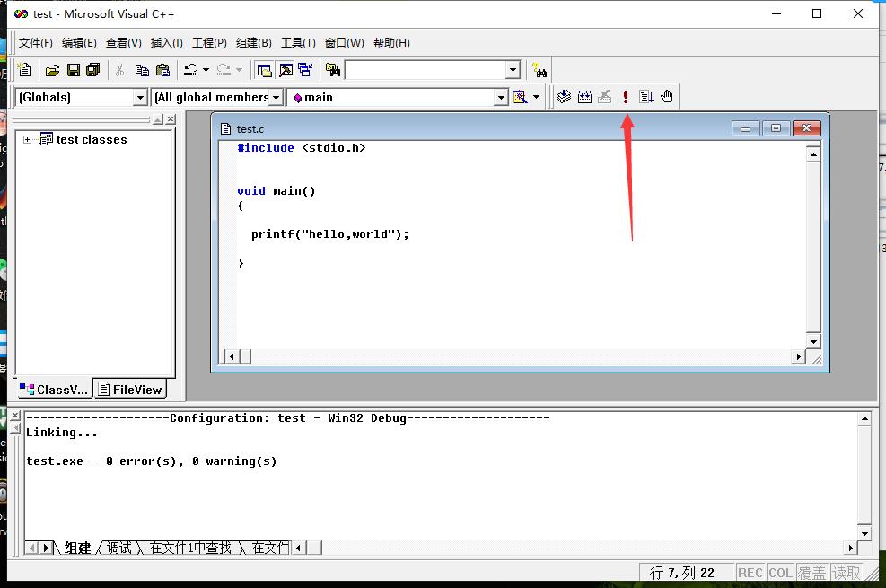Click the Build icon next to Compile
Screen dimensions: 886x588
coord(584,96)
